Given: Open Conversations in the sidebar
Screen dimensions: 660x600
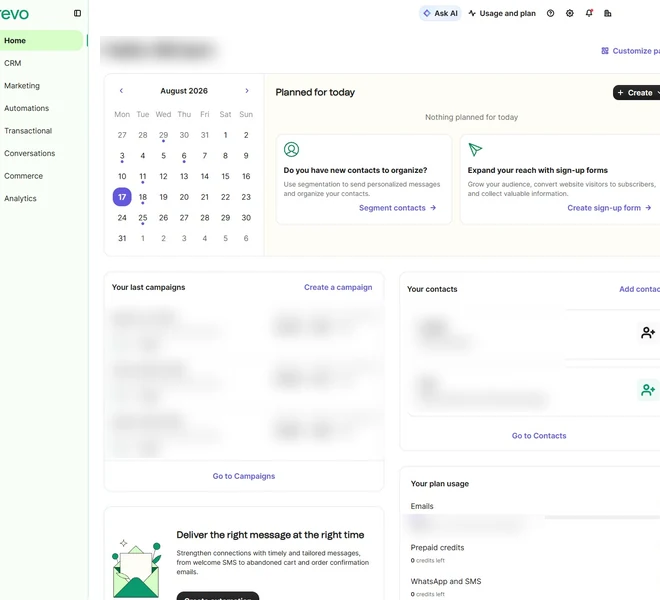Looking at the screenshot, I should coord(29,153).
